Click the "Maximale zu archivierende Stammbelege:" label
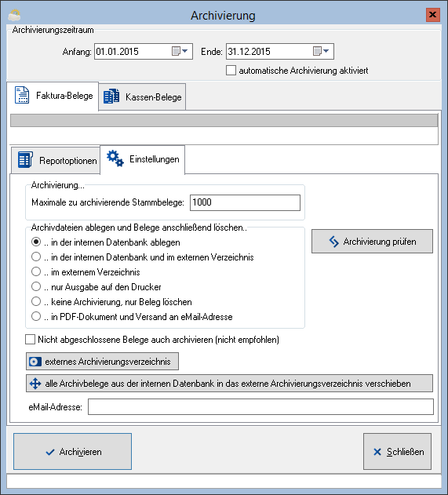This screenshot has height=495, width=448. pyautogui.click(x=107, y=202)
